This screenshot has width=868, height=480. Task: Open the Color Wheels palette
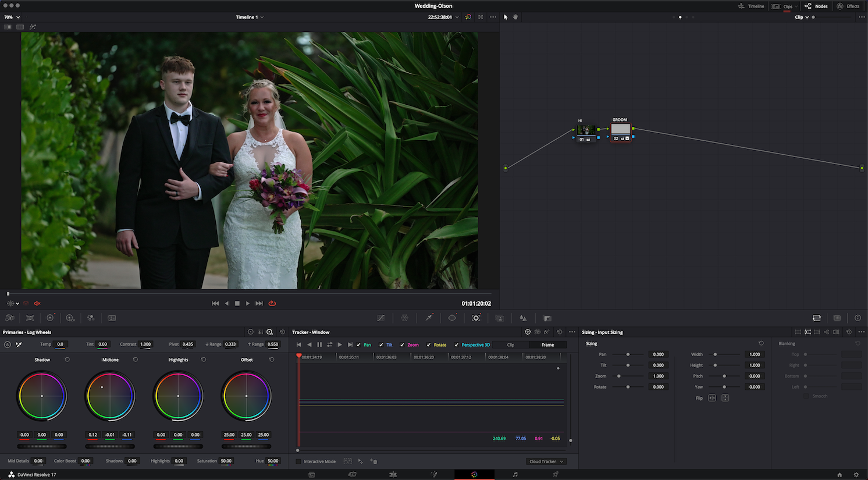pyautogui.click(x=50, y=318)
